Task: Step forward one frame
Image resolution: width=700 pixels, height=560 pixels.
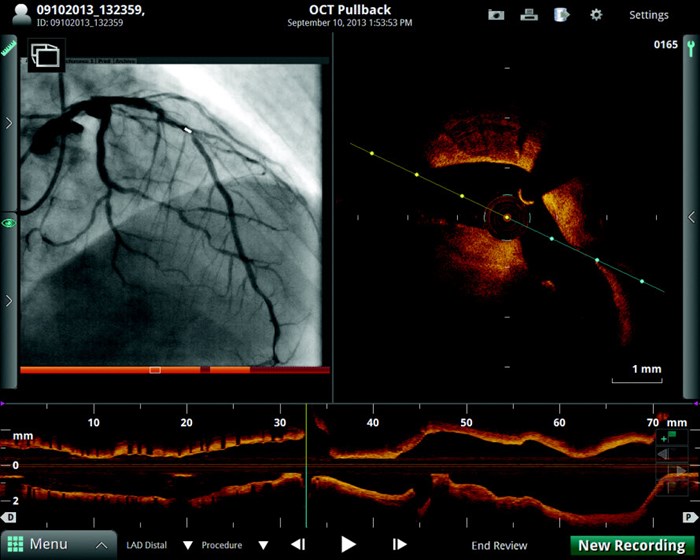Action: 399,544
